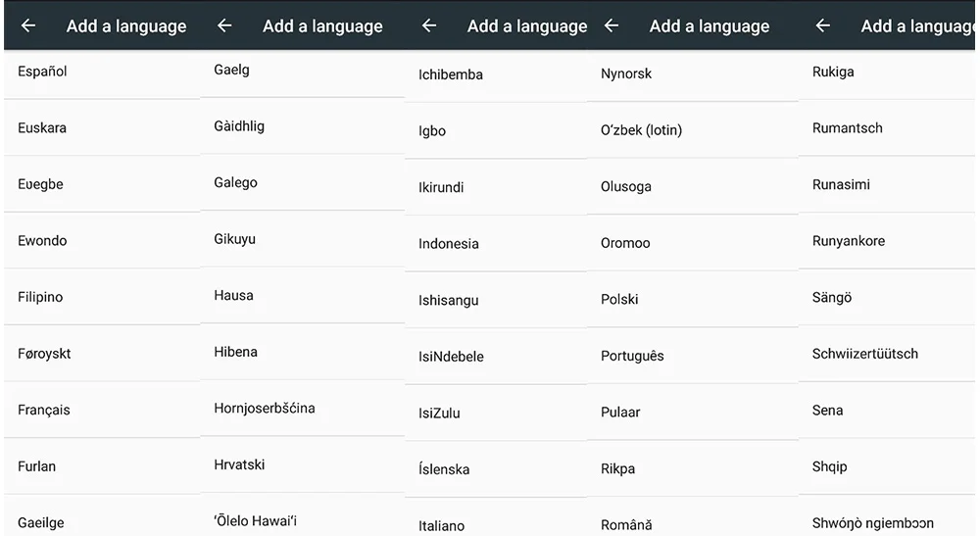
Task: Tap back arrow above the Nynorsk list
Action: (x=612, y=26)
